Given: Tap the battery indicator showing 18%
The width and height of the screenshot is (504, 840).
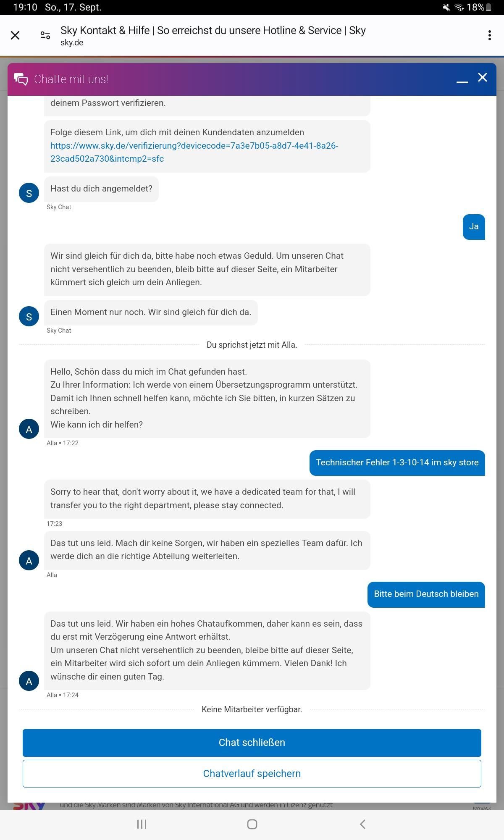Looking at the screenshot, I should point(476,7).
